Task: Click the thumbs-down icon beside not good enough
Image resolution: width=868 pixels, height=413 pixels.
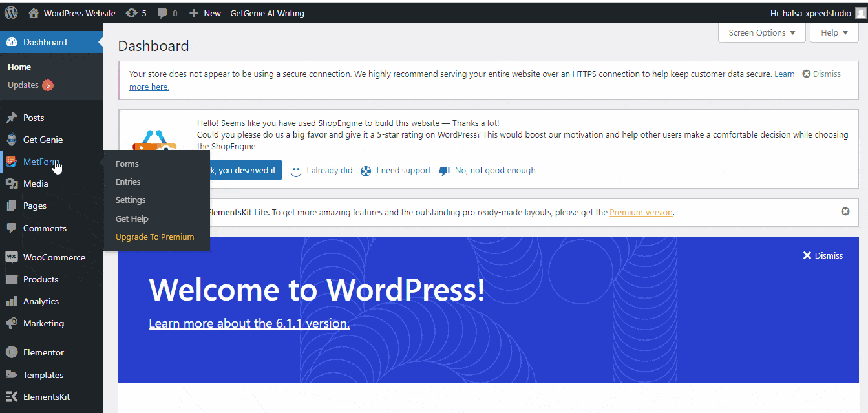Action: (444, 171)
